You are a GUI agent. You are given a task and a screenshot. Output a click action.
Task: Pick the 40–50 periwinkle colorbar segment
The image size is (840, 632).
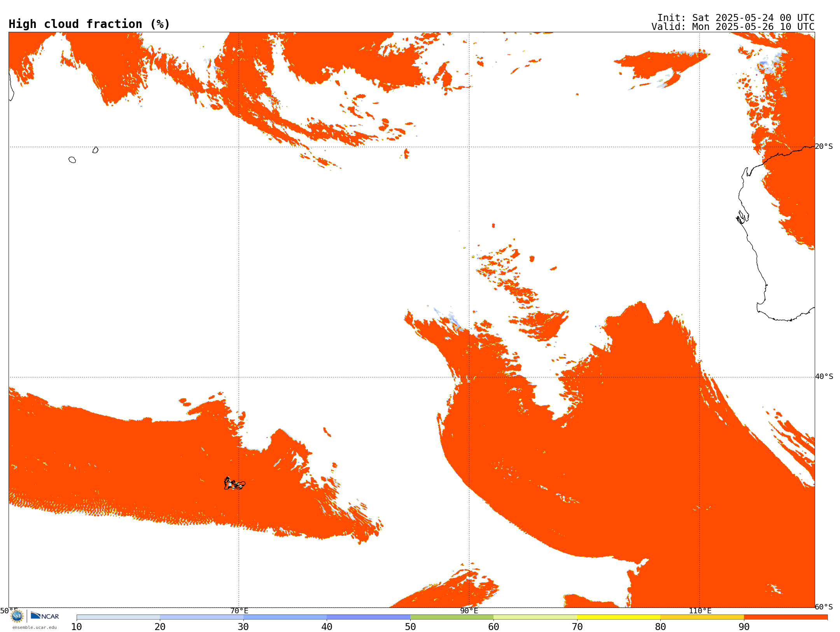point(368,617)
